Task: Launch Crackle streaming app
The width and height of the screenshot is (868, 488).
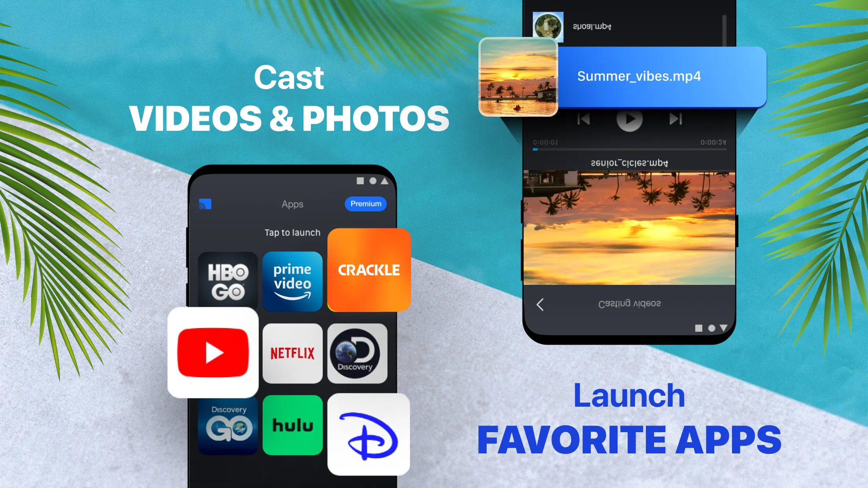Action: click(369, 270)
